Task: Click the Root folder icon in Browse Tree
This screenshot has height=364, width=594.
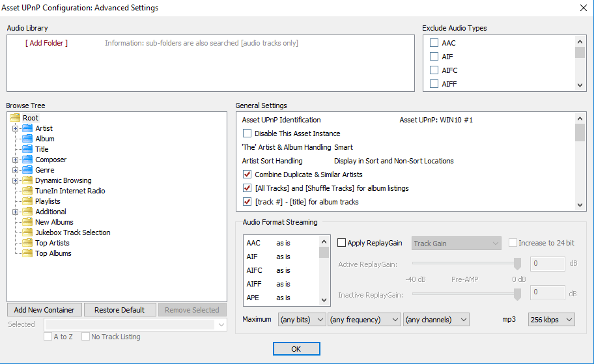Action: pyautogui.click(x=15, y=118)
